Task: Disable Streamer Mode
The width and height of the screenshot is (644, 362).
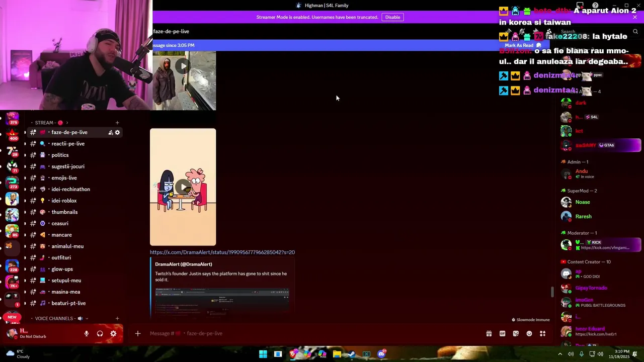Action: (392, 17)
